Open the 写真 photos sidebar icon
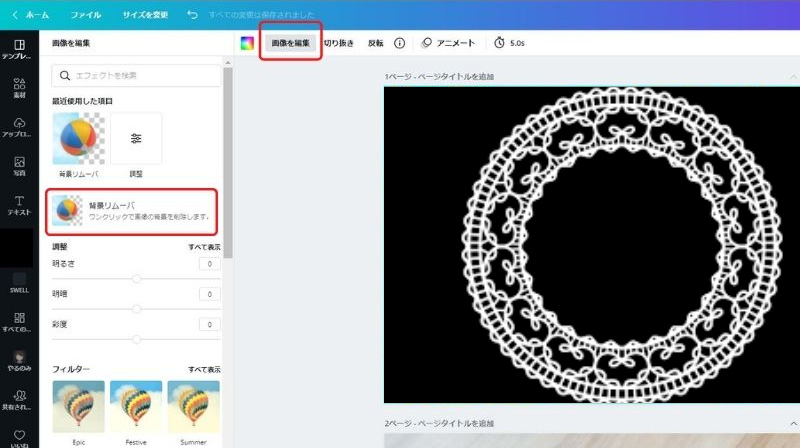This screenshot has height=448, width=800. [19, 166]
